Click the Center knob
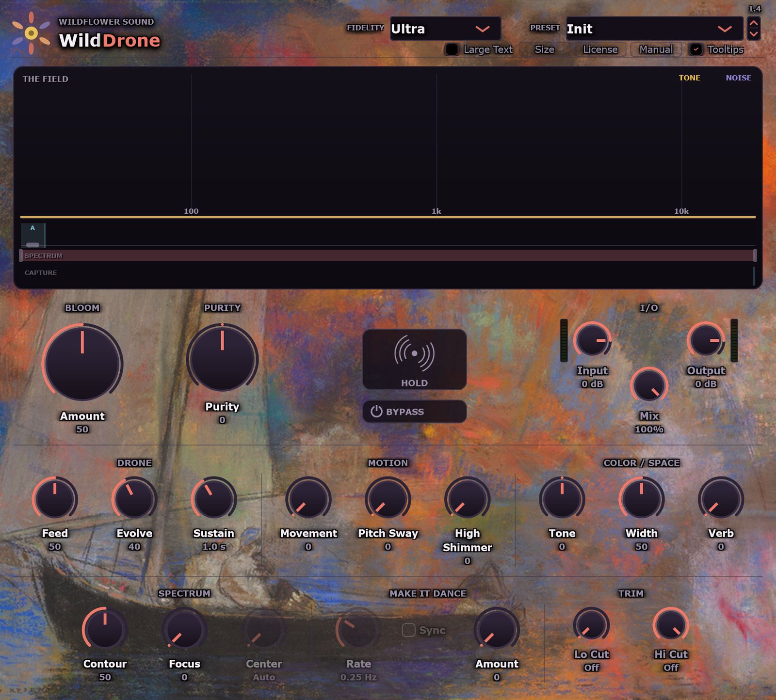Image resolution: width=776 pixels, height=700 pixels. point(264,629)
